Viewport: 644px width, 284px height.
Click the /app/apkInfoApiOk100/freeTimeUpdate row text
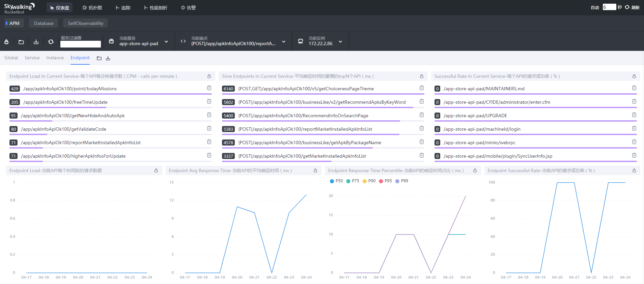65,102
